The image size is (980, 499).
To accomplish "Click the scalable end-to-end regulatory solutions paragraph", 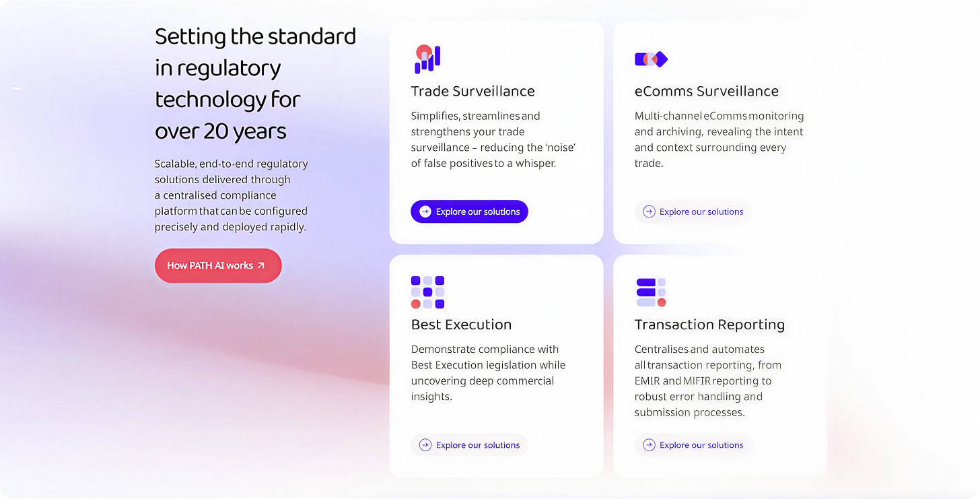I will click(231, 195).
